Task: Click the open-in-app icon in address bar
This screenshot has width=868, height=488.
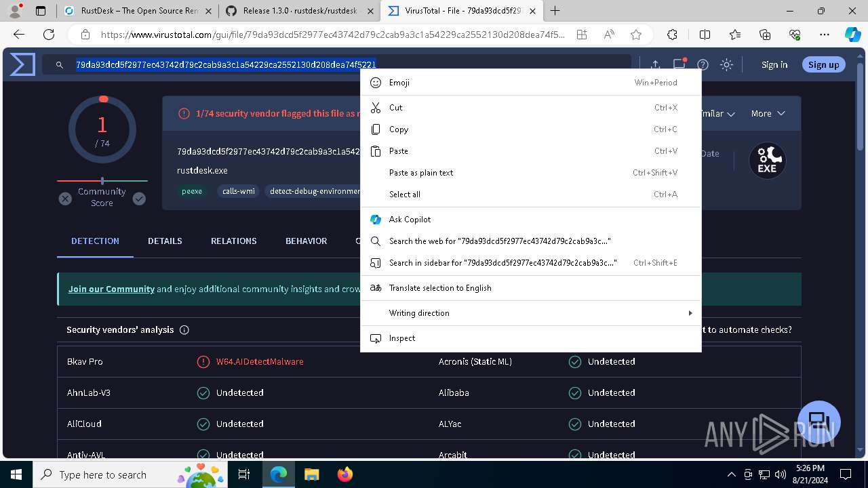Action: (x=581, y=35)
